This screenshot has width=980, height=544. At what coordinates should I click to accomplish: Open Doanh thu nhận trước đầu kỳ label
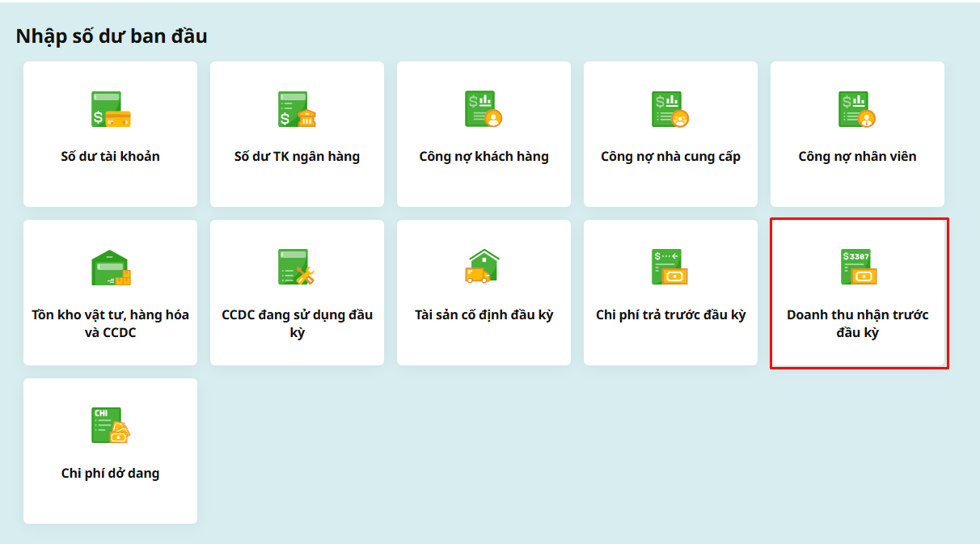(858, 323)
